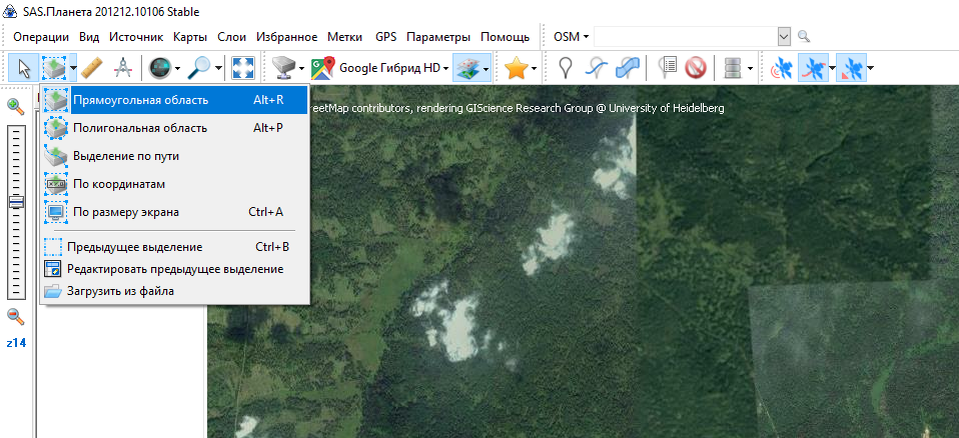Open the Помощь menu
Image resolution: width=959 pixels, height=438 pixels.
point(505,37)
